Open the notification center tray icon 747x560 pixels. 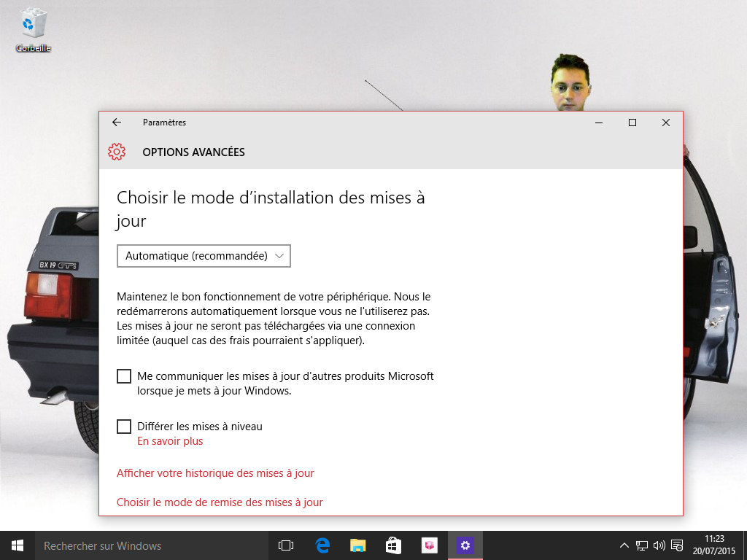coord(677,545)
